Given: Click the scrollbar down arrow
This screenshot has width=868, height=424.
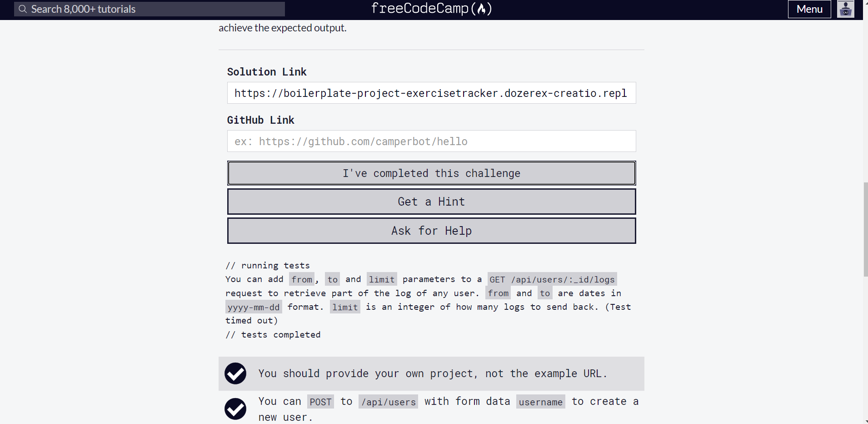Looking at the screenshot, I should [865, 421].
